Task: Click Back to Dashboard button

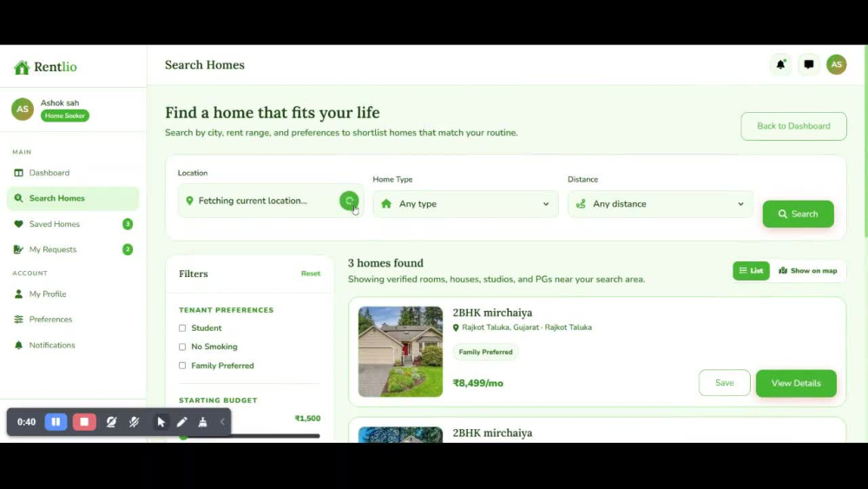Action: (793, 126)
